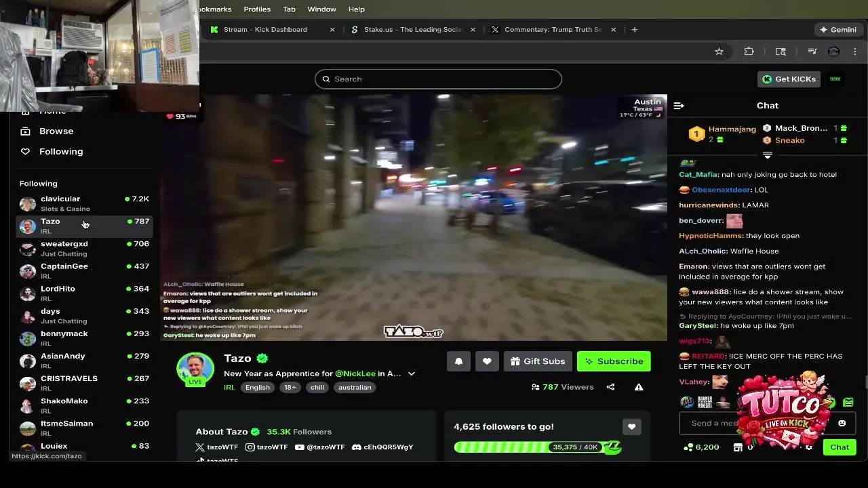
Task: Close the Stake.us tab
Action: point(473,30)
